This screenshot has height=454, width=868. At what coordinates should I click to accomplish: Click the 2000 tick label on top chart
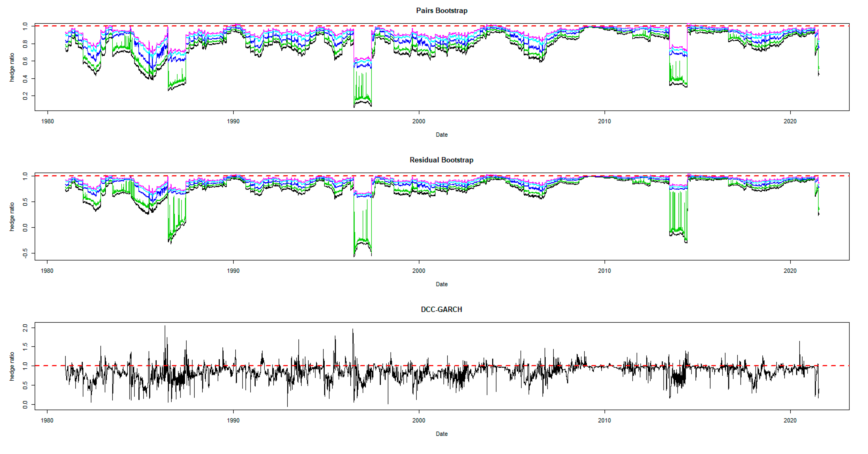(x=418, y=121)
